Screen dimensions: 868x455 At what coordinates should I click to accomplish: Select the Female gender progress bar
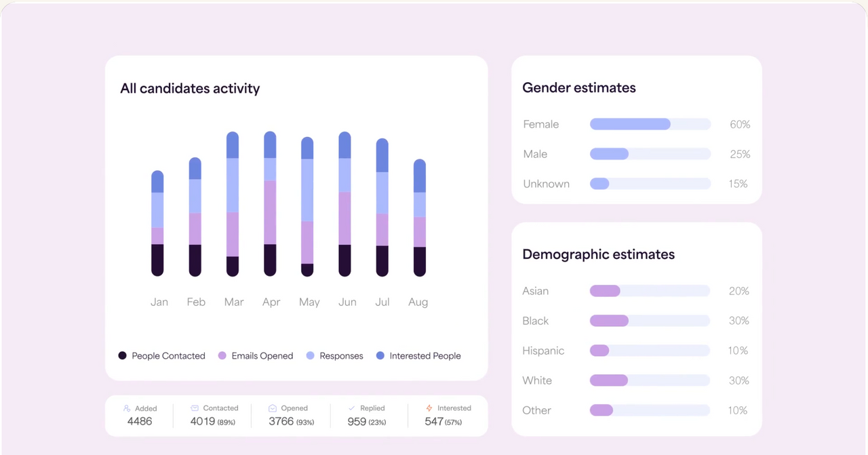pyautogui.click(x=650, y=124)
